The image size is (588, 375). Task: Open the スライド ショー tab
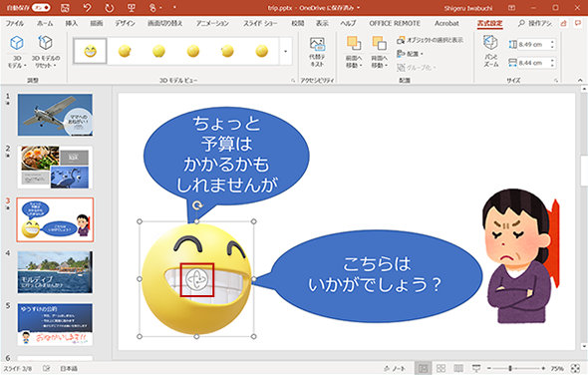[260, 23]
